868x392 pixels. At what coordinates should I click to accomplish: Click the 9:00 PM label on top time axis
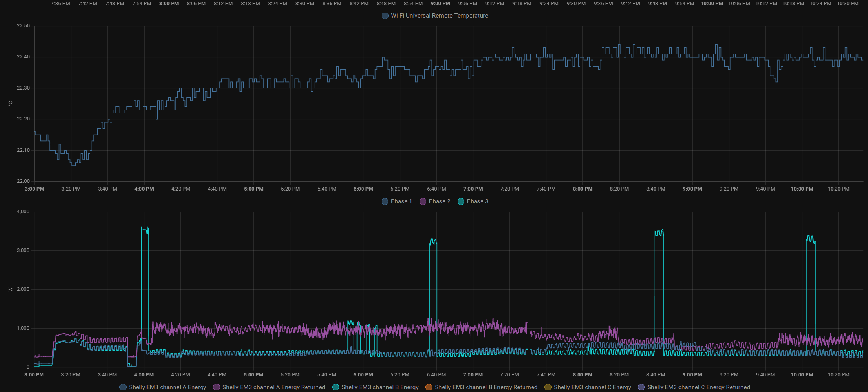[x=440, y=4]
